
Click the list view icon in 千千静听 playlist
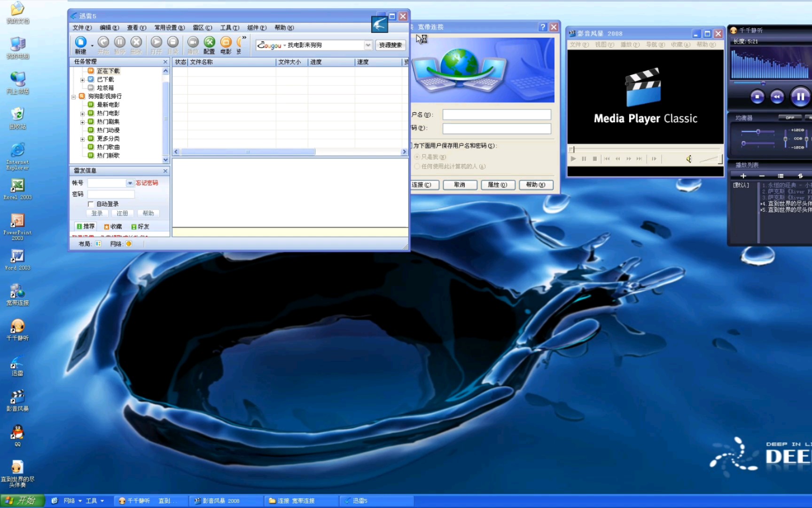[x=781, y=176]
